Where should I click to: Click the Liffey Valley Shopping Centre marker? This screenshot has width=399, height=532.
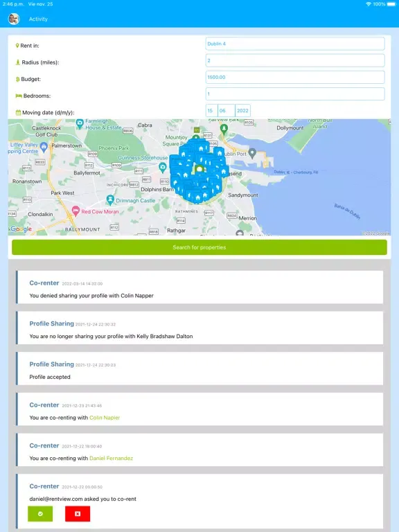coord(44,147)
